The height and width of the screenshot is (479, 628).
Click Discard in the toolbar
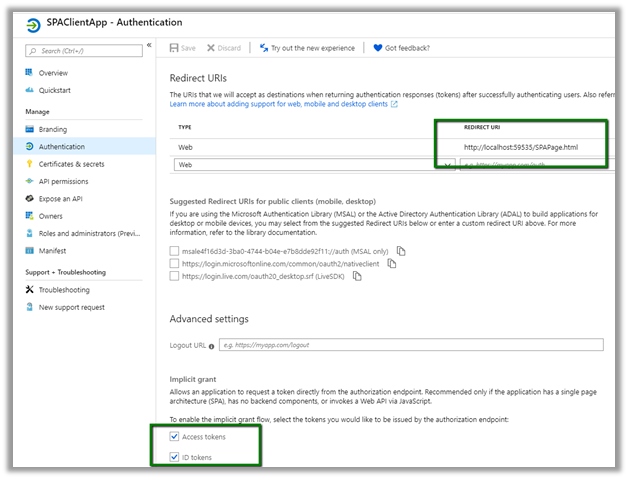(224, 47)
